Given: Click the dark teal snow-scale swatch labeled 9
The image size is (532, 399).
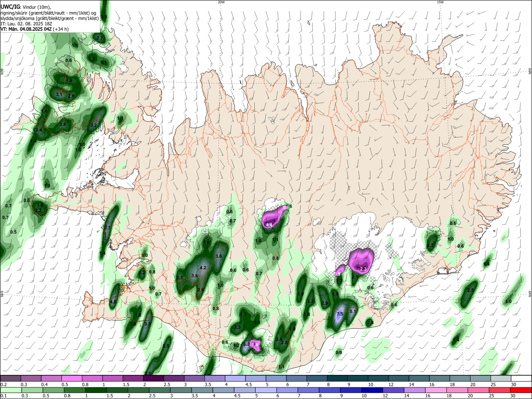Looking at the screenshot, I should coord(358,378).
